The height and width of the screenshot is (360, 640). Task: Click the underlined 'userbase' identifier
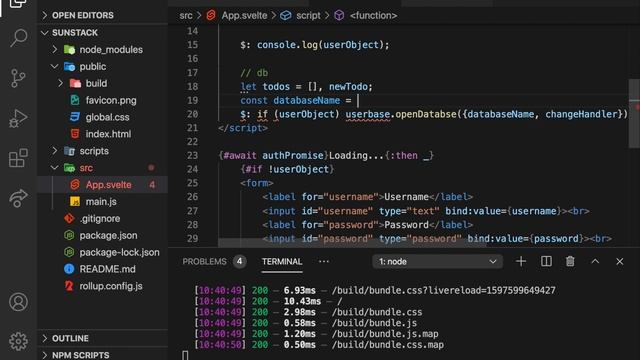[x=367, y=114]
